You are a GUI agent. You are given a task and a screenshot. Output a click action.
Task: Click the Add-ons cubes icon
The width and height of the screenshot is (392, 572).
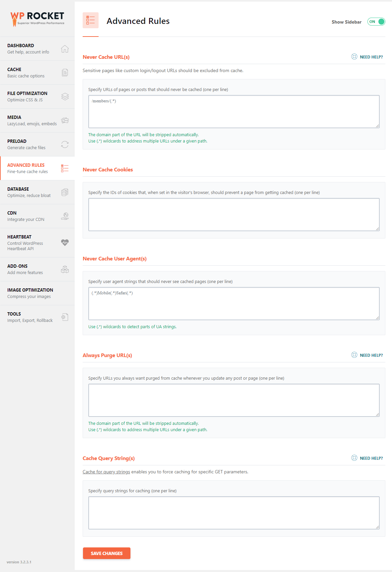click(x=65, y=269)
